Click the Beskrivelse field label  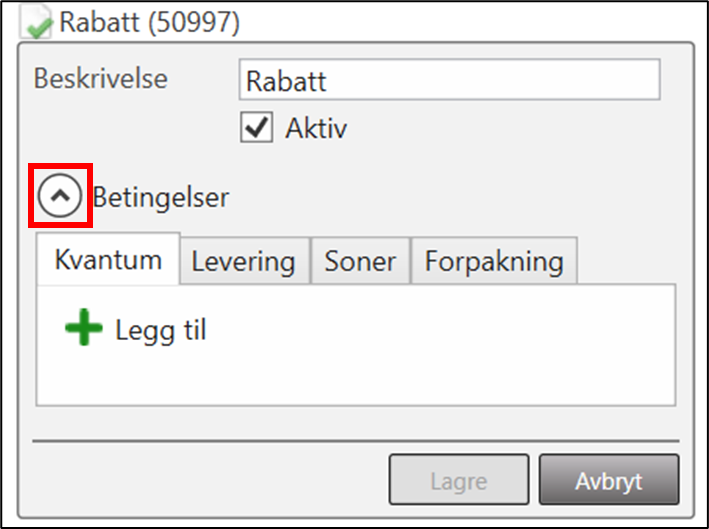pyautogui.click(x=101, y=79)
